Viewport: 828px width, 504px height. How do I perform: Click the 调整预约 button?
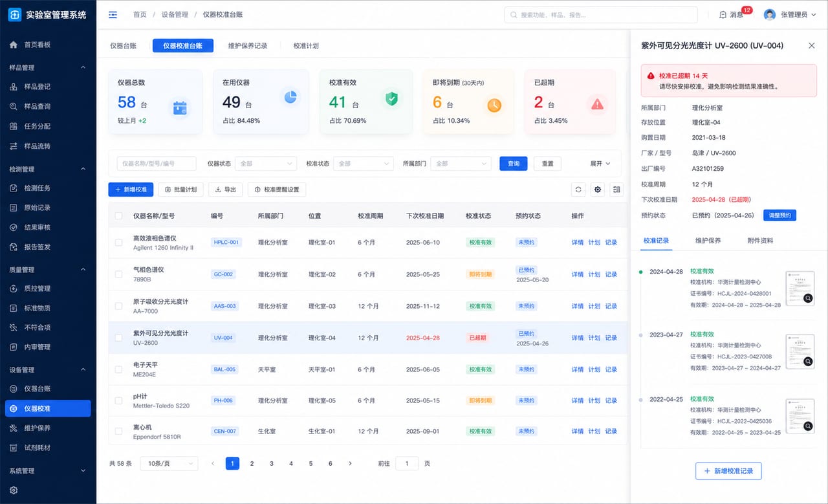(x=780, y=215)
